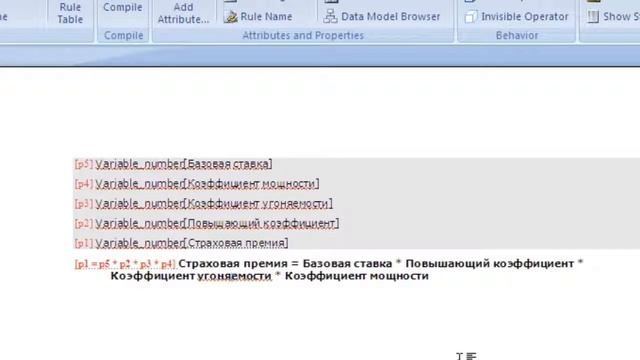Select the Rule Name command
The height and width of the screenshot is (360, 640).
[266, 17]
